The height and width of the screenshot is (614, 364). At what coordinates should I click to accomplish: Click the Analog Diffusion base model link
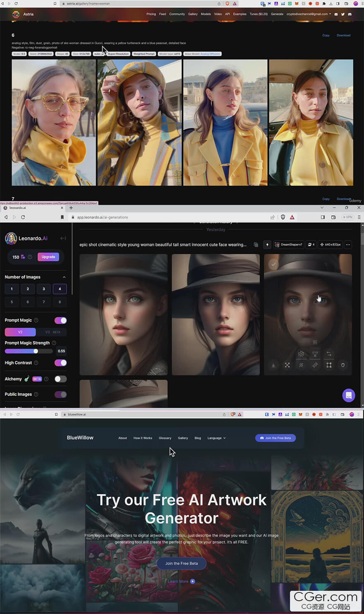point(209,54)
